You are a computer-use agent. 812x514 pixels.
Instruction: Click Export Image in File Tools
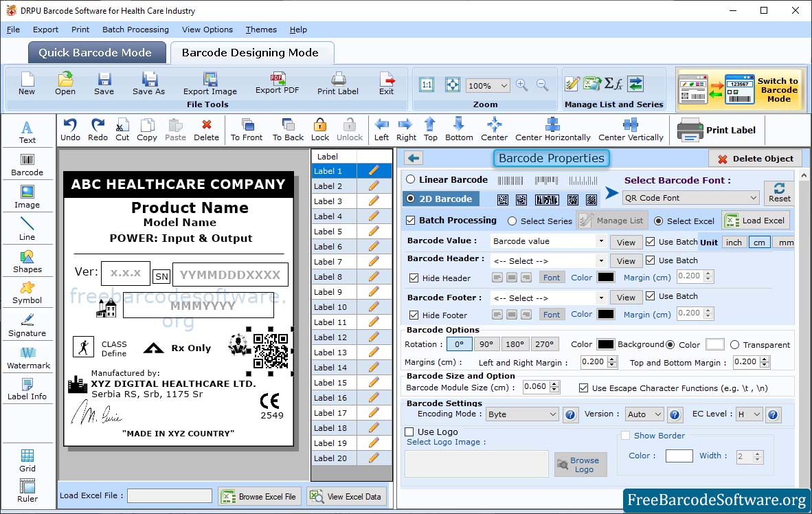[x=210, y=85]
